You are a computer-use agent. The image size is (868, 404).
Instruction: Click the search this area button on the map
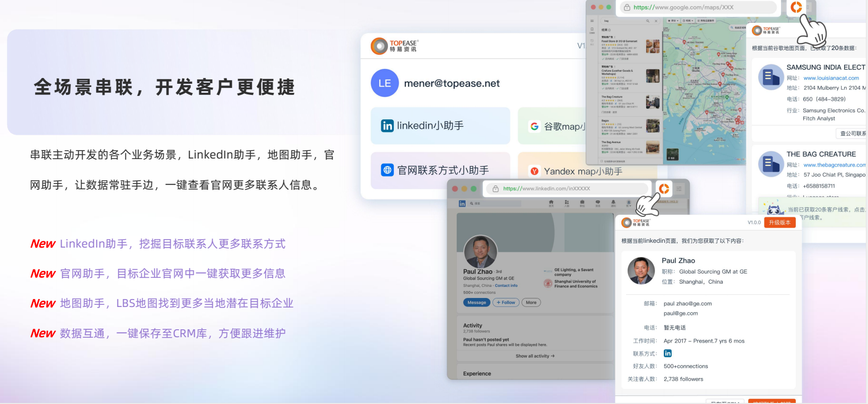[x=737, y=28]
